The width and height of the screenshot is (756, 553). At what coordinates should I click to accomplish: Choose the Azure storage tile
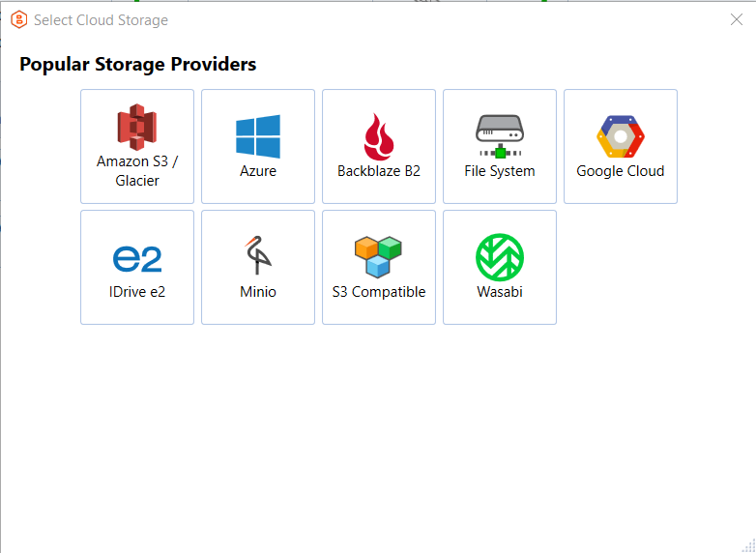pyautogui.click(x=258, y=147)
